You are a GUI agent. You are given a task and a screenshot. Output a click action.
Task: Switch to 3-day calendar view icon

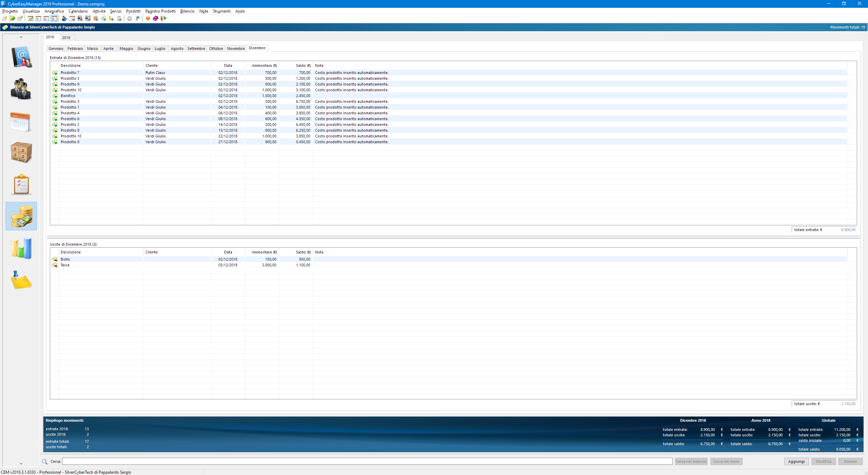point(46,18)
